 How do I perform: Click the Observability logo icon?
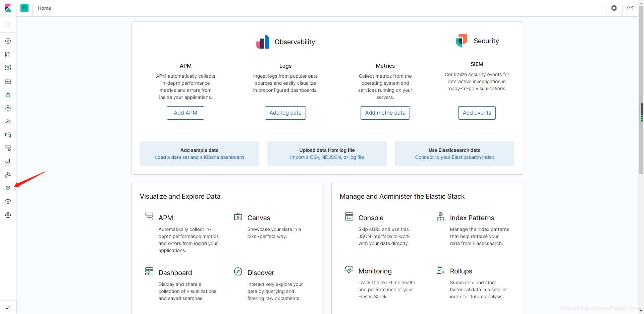point(263,42)
